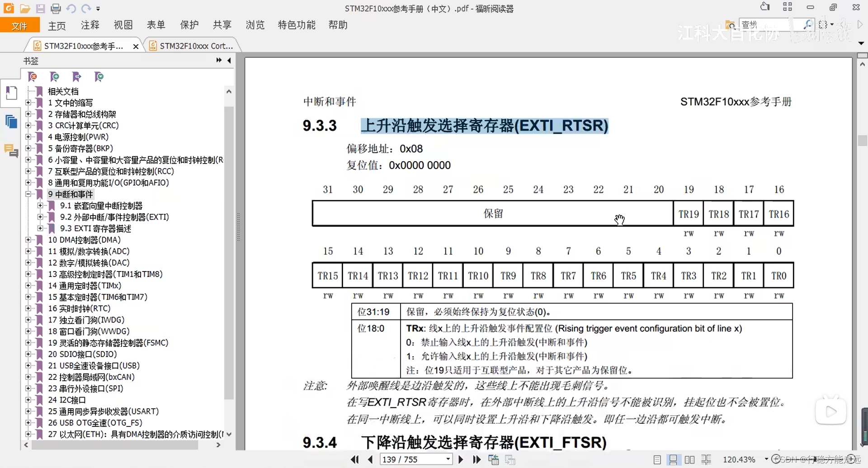Expand the 25 通用同步异步收发器 node
868x468 pixels.
coord(28,411)
